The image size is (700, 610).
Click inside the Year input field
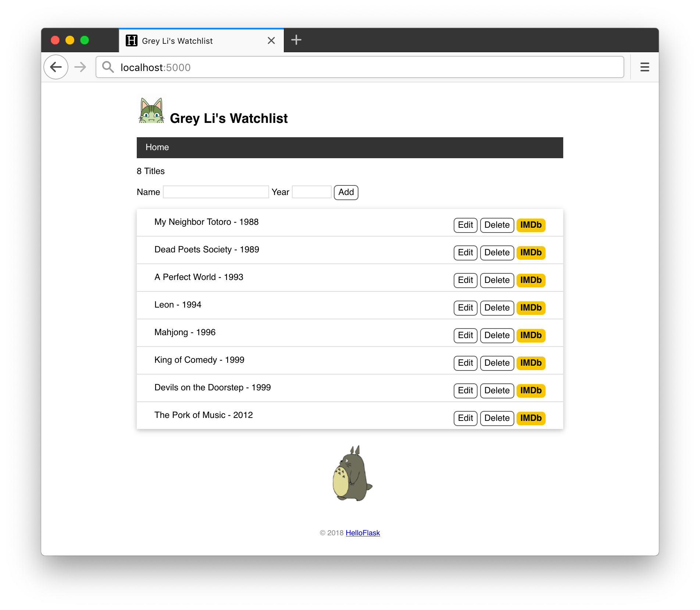point(311,192)
